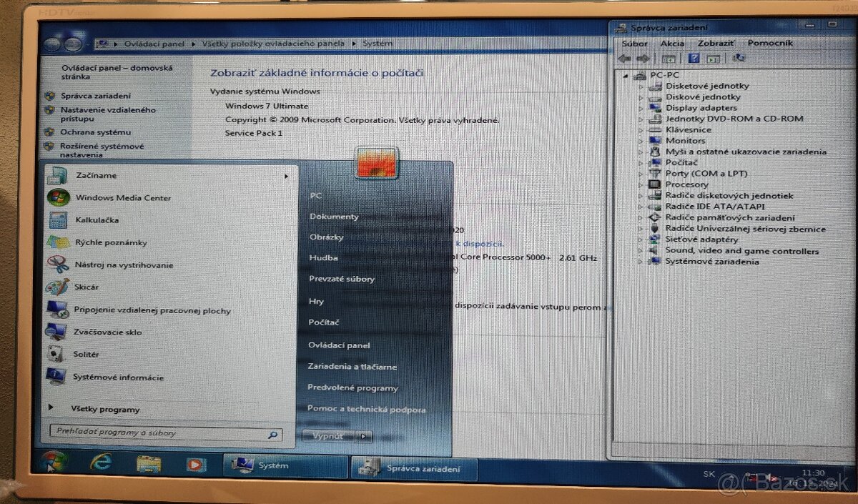This screenshot has height=504, width=858.
Task: Expand the Sieťové adaptéry node
Action: click(x=641, y=239)
